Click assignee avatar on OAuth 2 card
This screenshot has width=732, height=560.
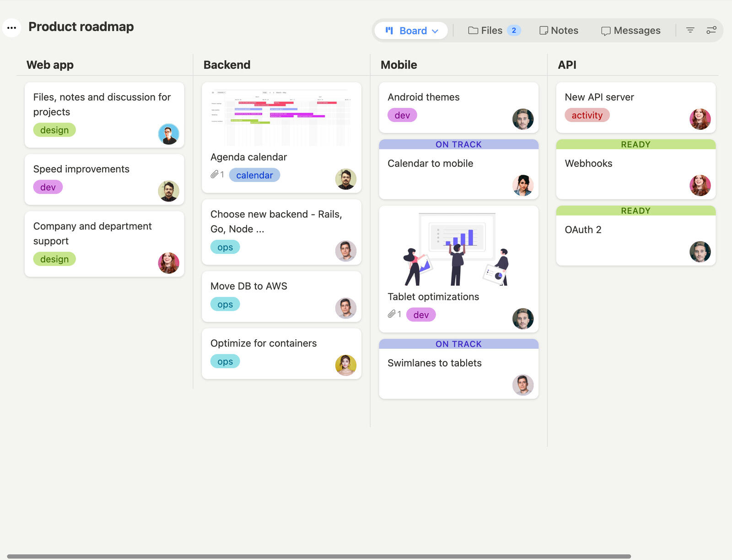[x=700, y=251]
